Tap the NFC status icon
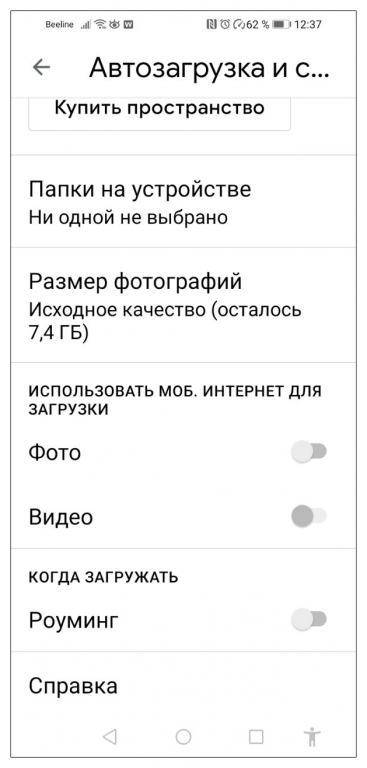This screenshot has width=367, height=768. [x=212, y=24]
